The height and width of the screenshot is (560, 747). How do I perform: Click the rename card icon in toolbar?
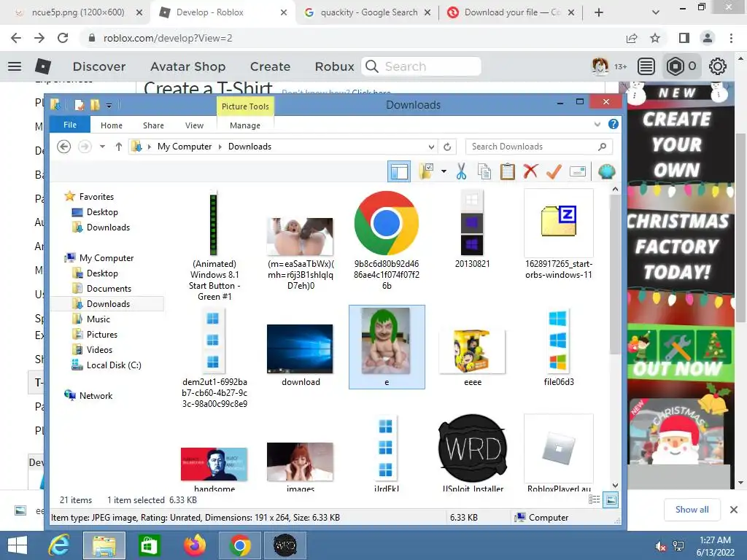578,171
